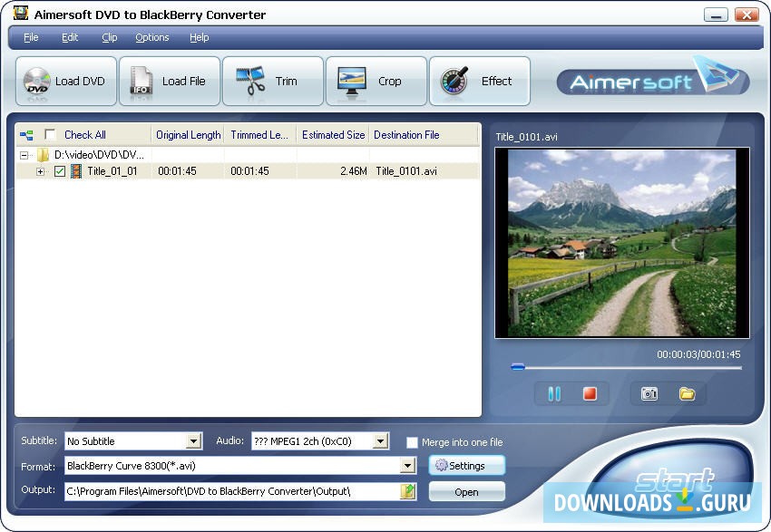This screenshot has height=532, width=771.
Task: Open the Audio track dropdown
Action: tap(380, 441)
